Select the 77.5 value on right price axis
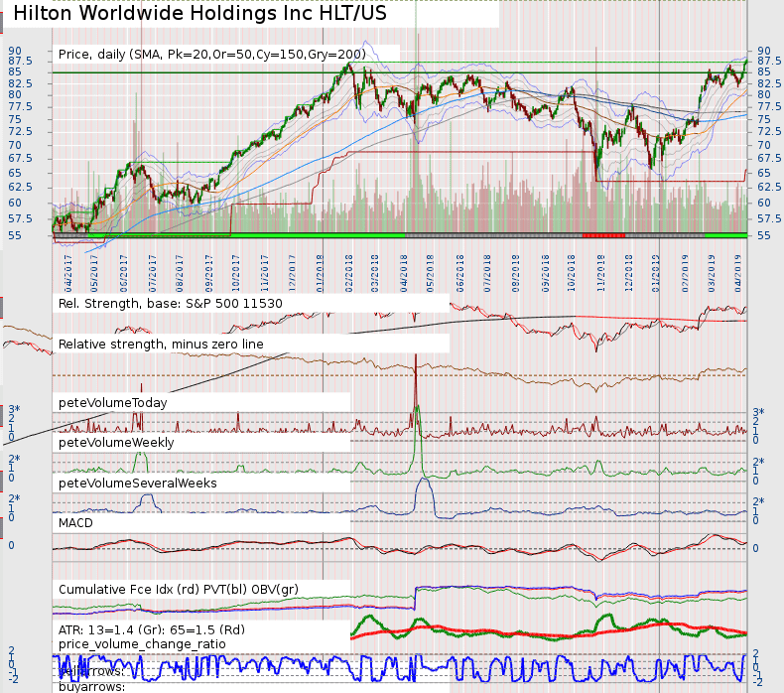This screenshot has height=693, width=784. 769,106
